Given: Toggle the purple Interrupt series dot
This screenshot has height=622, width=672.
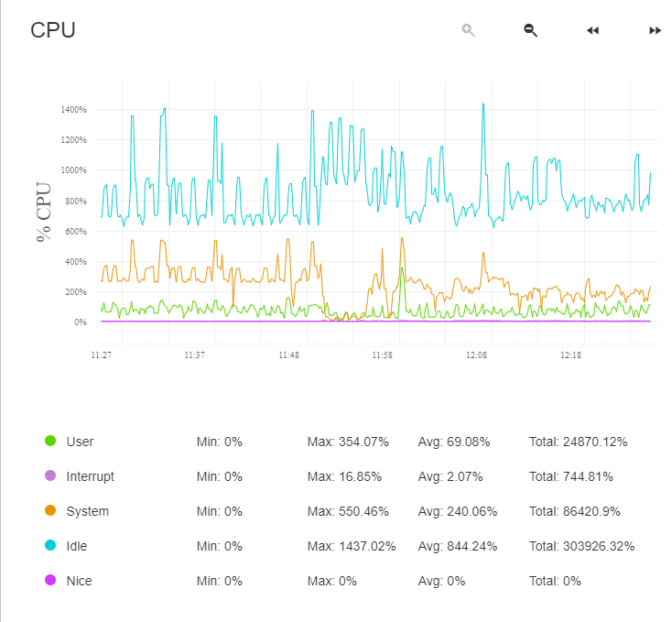Looking at the screenshot, I should [50, 476].
